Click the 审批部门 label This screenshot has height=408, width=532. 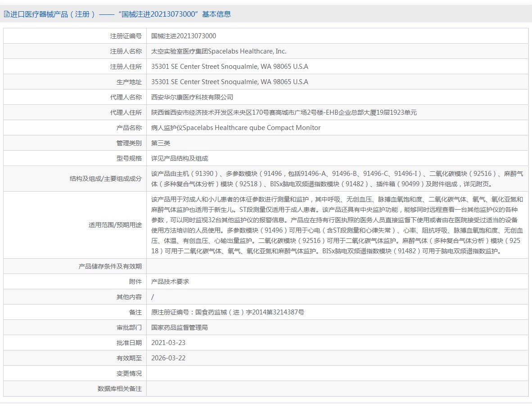pyautogui.click(x=129, y=327)
